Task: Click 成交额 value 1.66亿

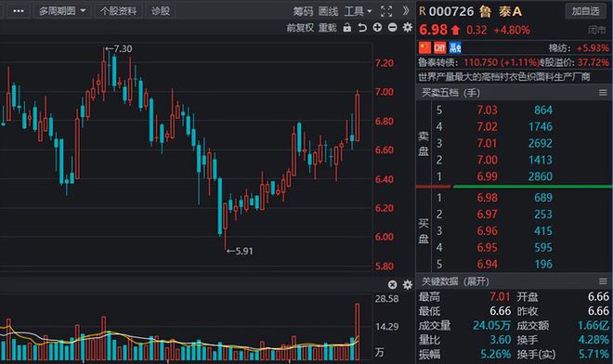Action: click(x=593, y=325)
